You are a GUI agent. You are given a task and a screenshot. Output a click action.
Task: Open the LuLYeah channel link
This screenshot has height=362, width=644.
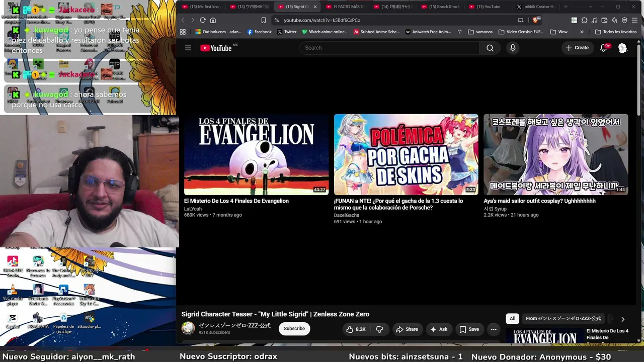coord(193,209)
